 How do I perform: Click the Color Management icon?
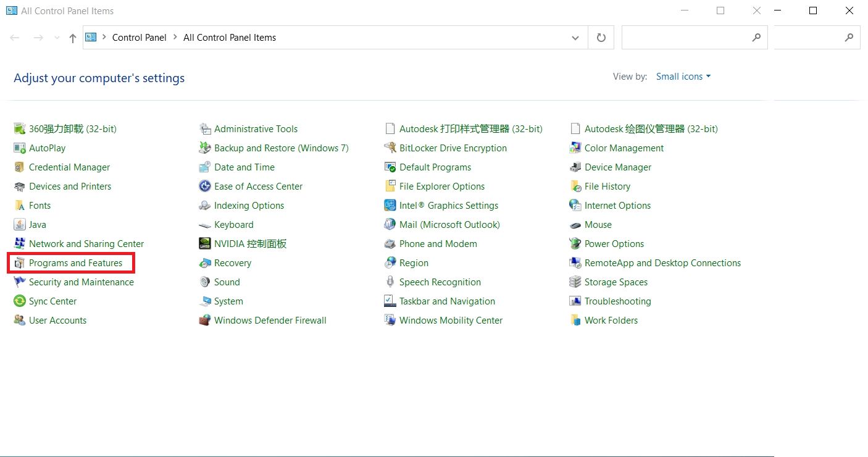[x=575, y=148]
